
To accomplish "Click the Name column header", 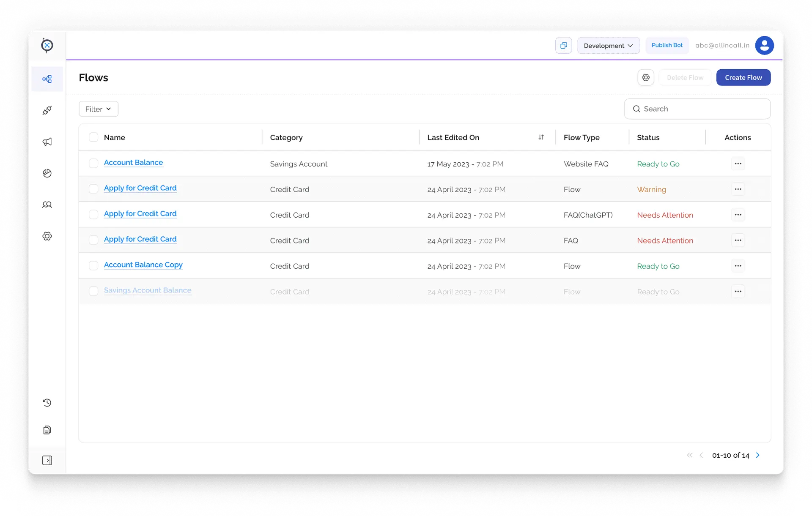I will coord(114,138).
